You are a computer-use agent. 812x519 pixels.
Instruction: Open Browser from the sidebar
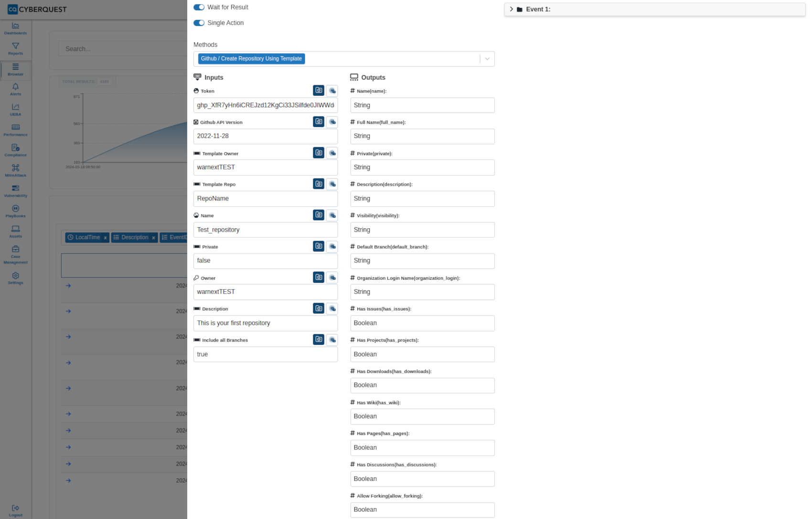15,70
